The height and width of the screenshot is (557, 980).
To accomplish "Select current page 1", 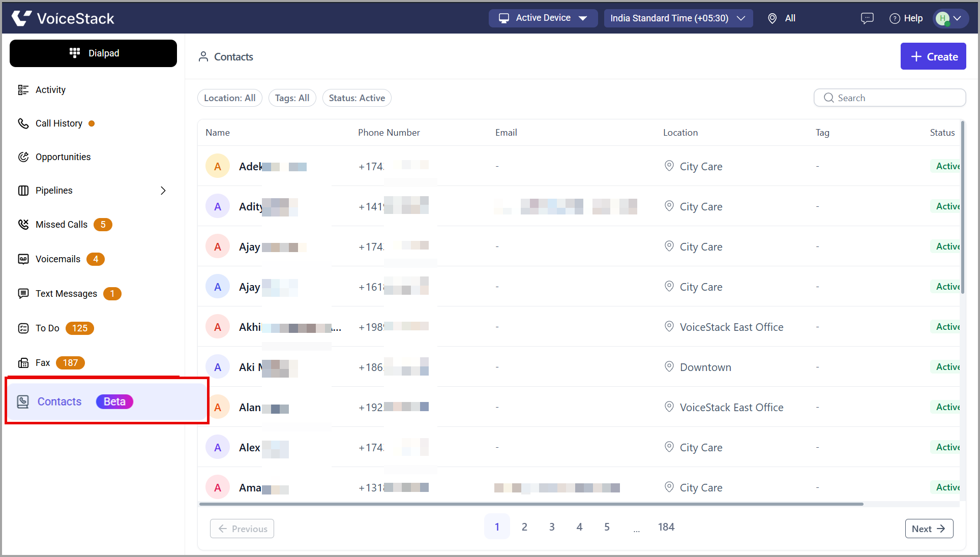I will click(x=497, y=527).
